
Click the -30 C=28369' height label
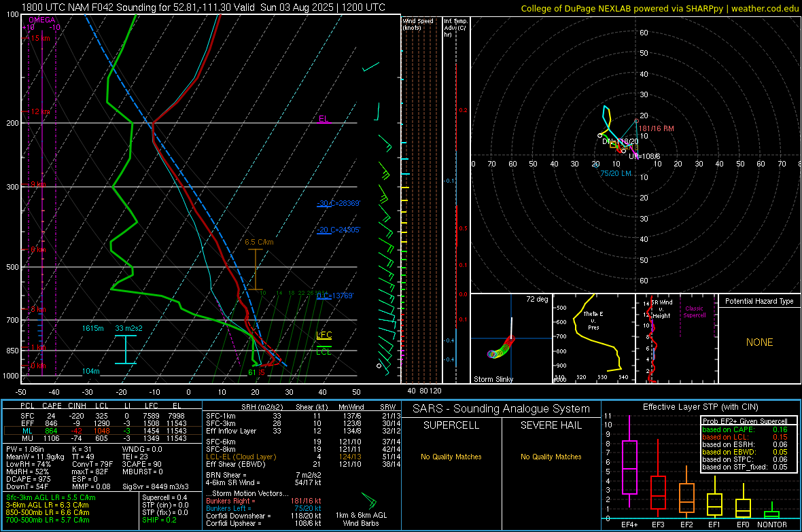338,203
